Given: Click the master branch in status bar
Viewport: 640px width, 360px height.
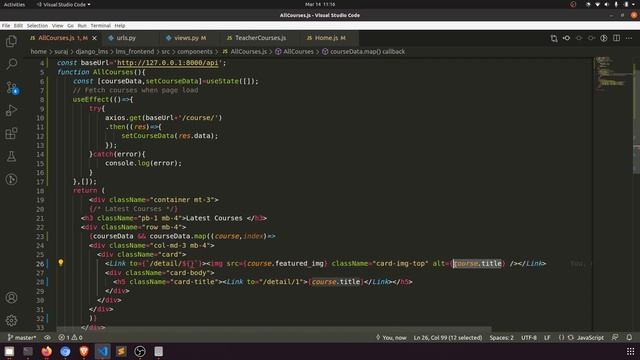Looking at the screenshot, I should (x=22, y=338).
